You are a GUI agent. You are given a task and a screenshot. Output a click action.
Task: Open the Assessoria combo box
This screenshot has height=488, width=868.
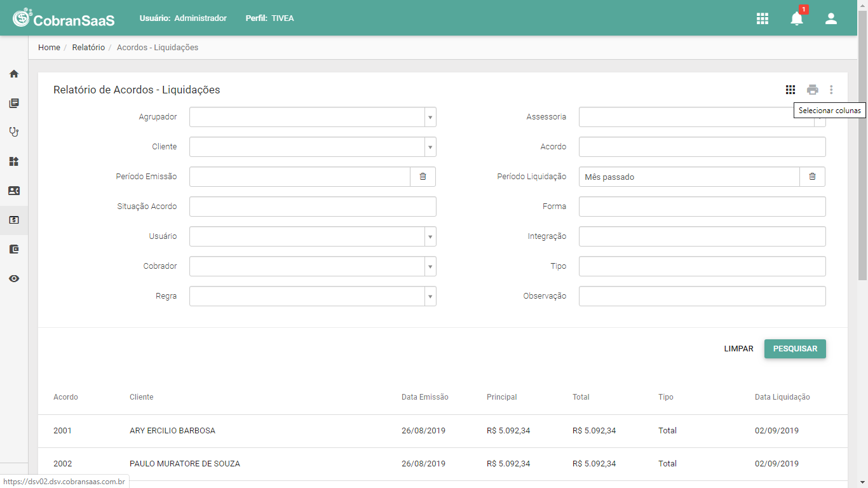tap(702, 117)
